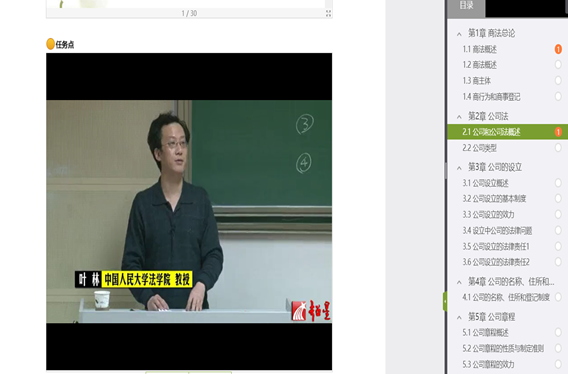The height and width of the screenshot is (374, 568).
Task: Click the status circle for 4.1 row
Action: click(558, 297)
